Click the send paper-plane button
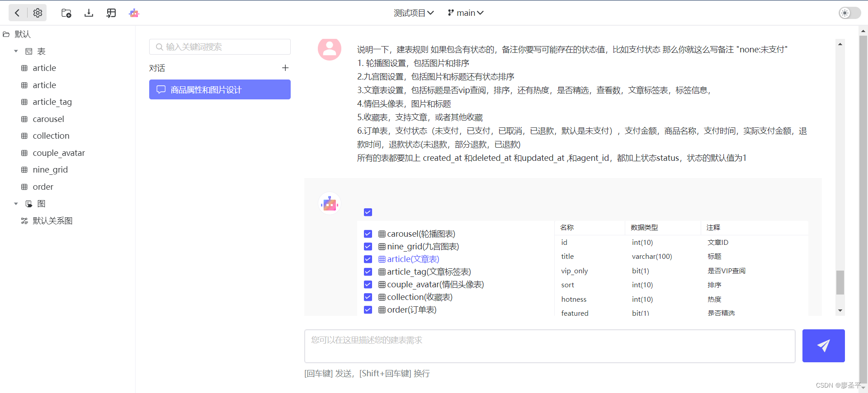This screenshot has height=393, width=868. point(823,346)
